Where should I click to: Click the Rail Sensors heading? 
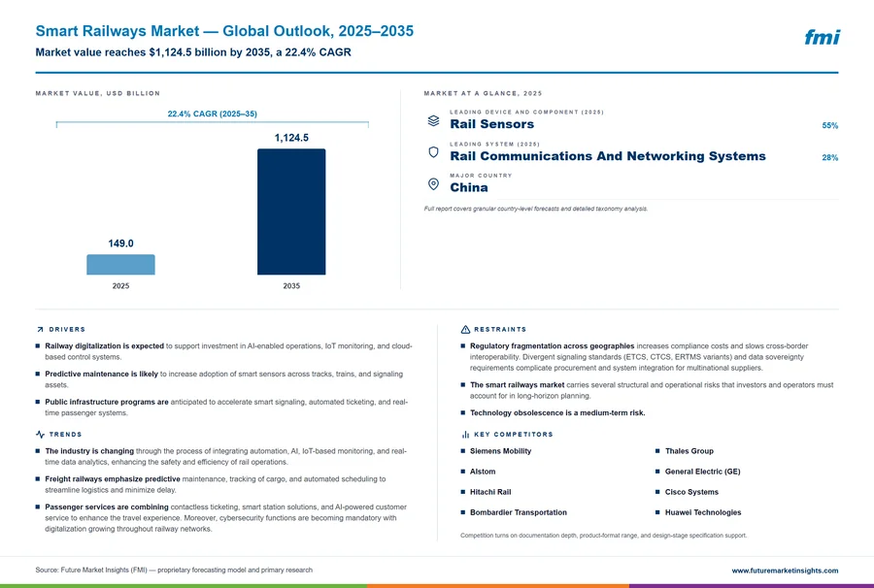[491, 124]
